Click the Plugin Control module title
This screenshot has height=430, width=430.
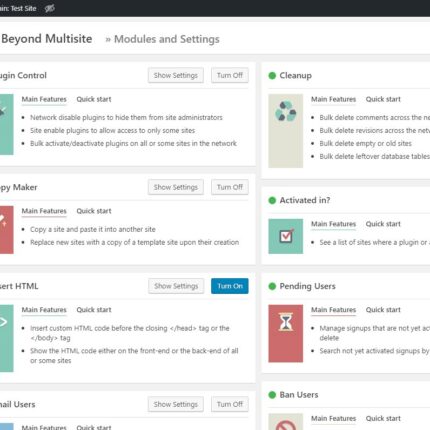[x=23, y=76]
